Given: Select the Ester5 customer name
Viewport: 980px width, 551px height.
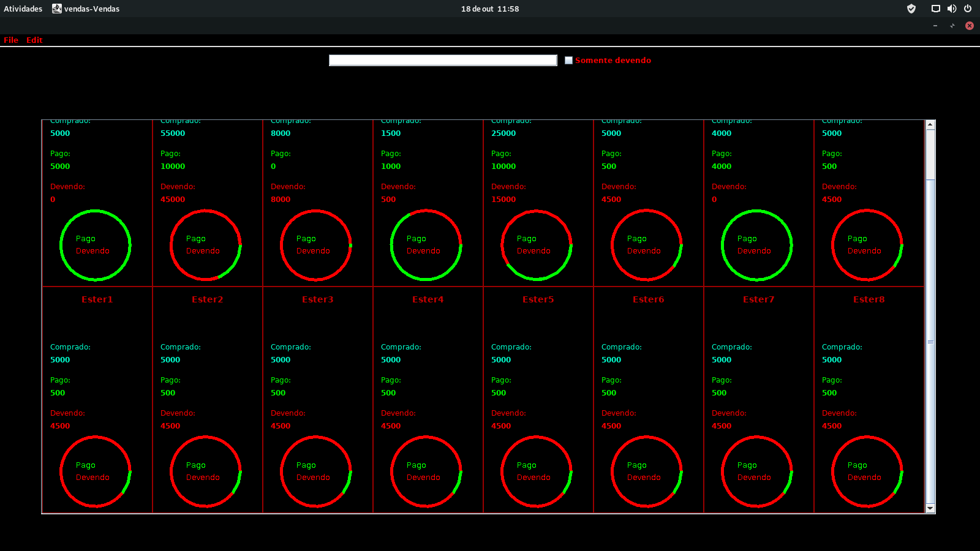Looking at the screenshot, I should tap(538, 299).
